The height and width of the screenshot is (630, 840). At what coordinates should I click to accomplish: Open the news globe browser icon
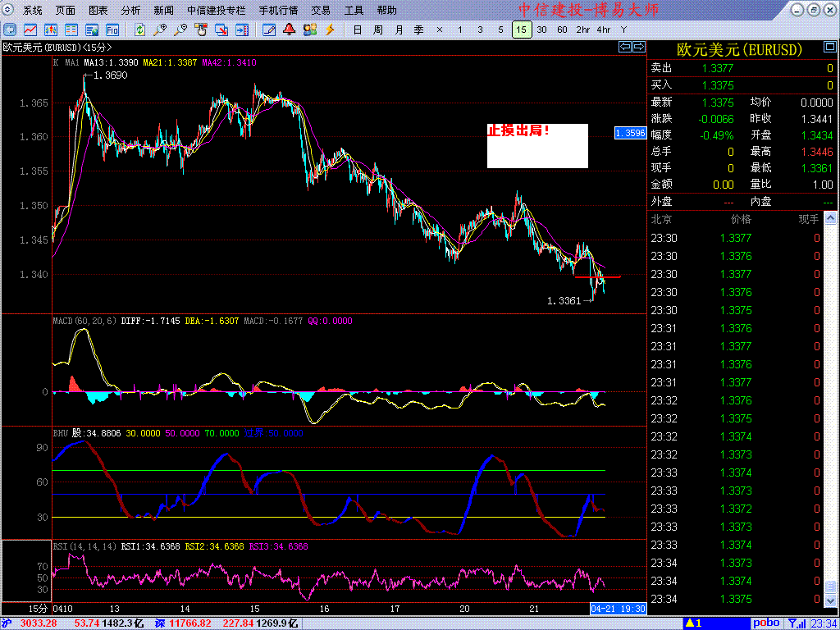point(92,30)
